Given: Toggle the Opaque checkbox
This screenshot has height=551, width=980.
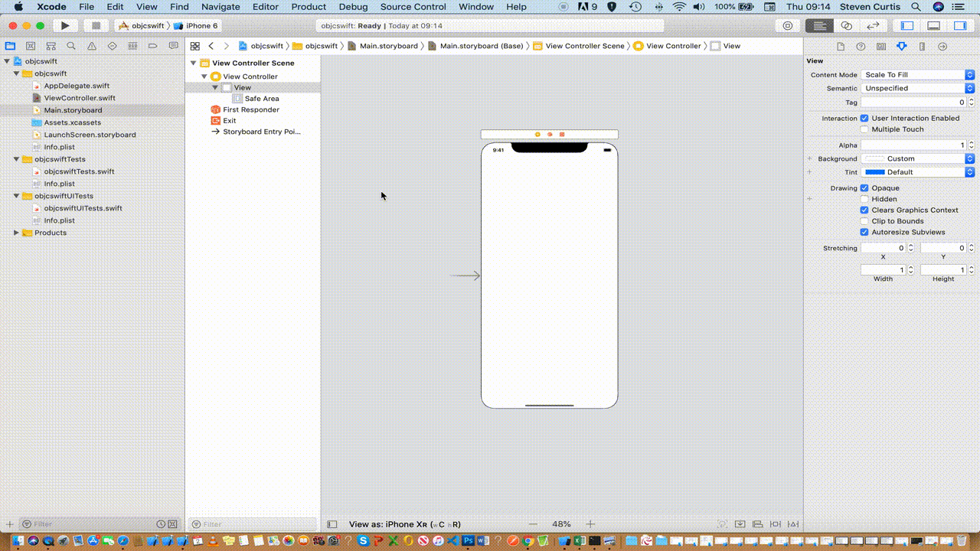Looking at the screenshot, I should point(864,188).
